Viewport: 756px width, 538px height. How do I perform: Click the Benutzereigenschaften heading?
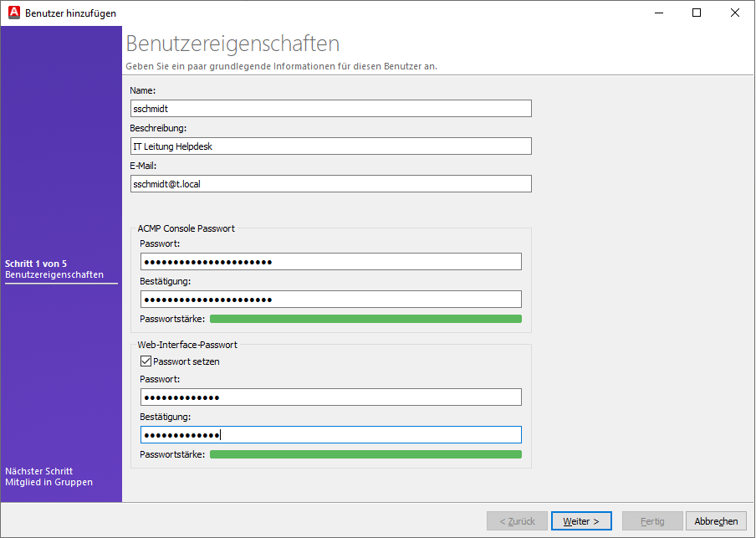click(x=232, y=44)
